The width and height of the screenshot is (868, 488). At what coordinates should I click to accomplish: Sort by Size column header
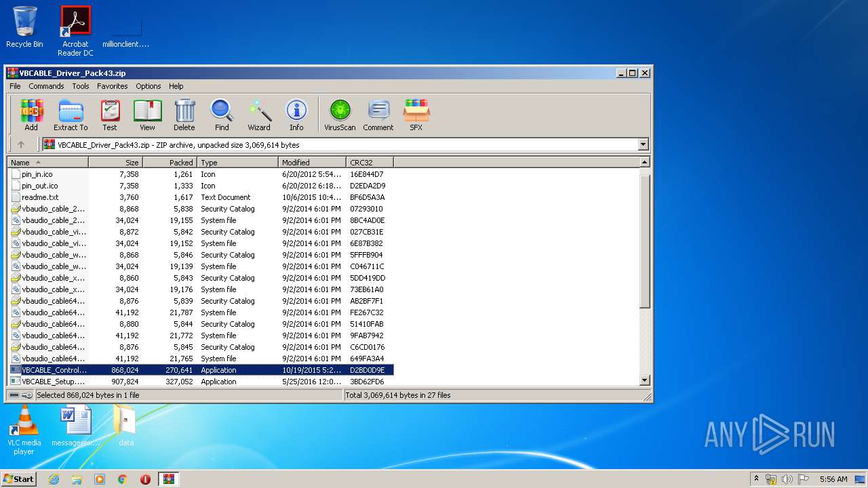[115, 162]
